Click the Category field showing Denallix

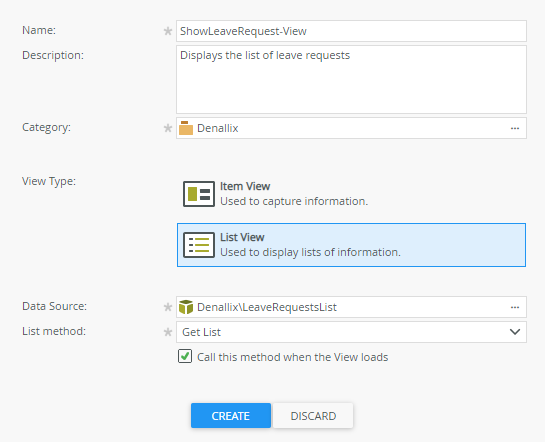(351, 128)
